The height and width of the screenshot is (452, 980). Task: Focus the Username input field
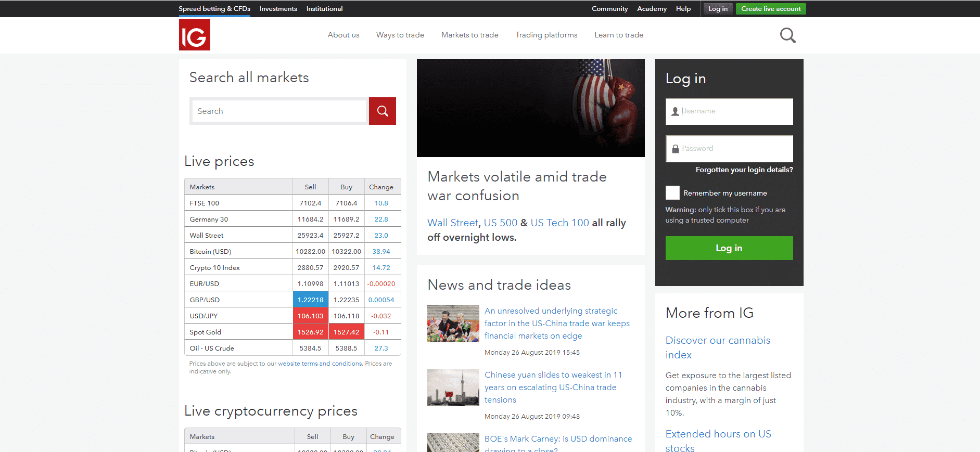point(734,111)
